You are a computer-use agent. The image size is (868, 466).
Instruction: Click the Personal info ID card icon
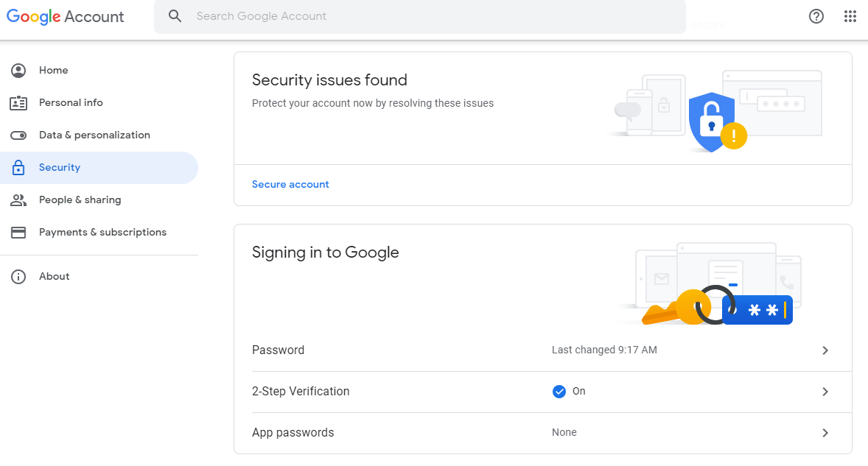coord(18,103)
